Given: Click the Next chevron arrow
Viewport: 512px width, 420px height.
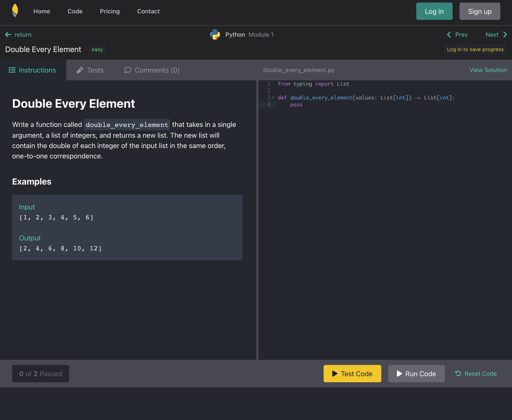Looking at the screenshot, I should (505, 35).
